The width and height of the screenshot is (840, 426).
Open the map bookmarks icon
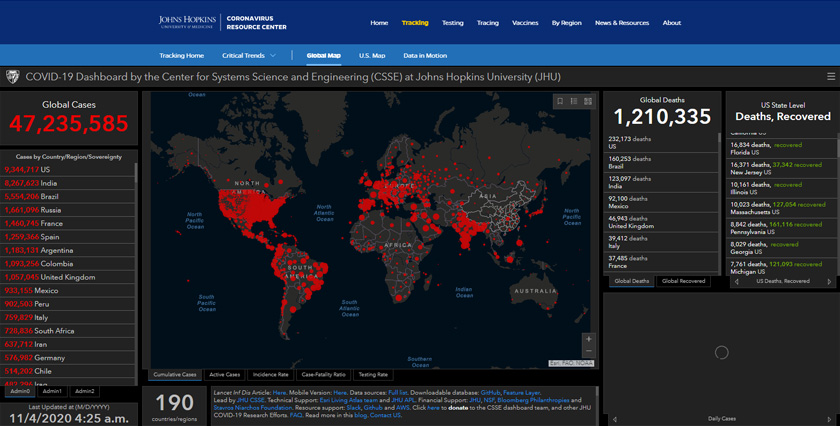pyautogui.click(x=560, y=101)
